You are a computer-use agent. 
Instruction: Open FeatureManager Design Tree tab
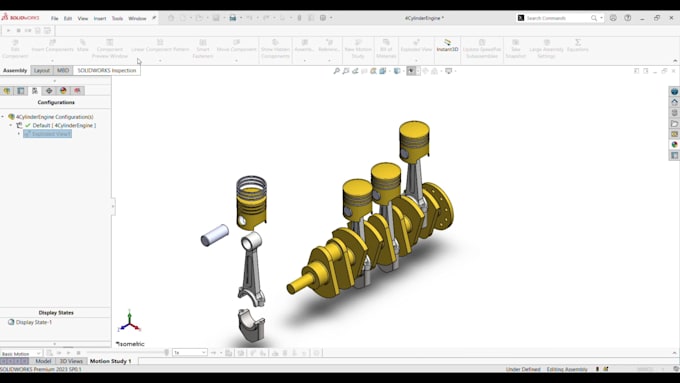click(7, 91)
